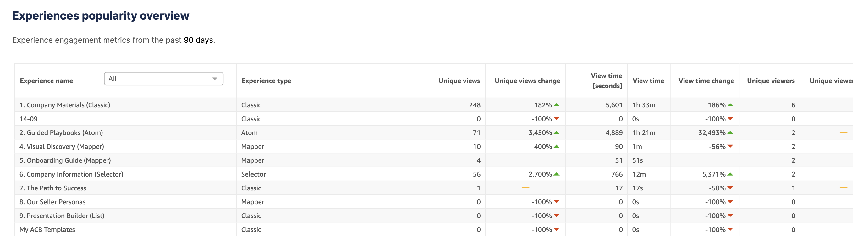The image size is (868, 236).
Task: Sort by Unique views column header
Action: [459, 81]
